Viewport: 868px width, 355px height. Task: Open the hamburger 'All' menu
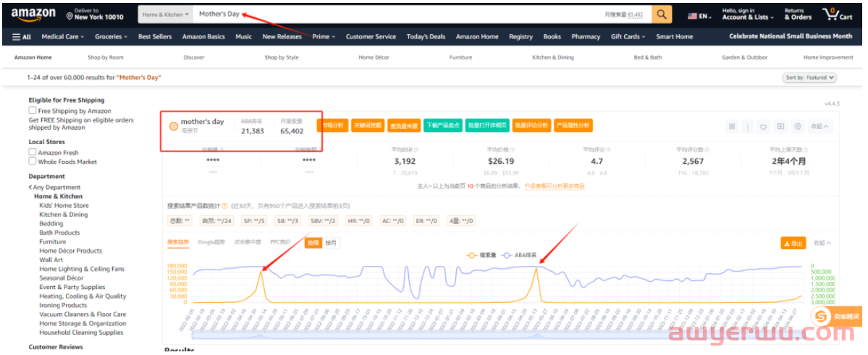tap(22, 37)
